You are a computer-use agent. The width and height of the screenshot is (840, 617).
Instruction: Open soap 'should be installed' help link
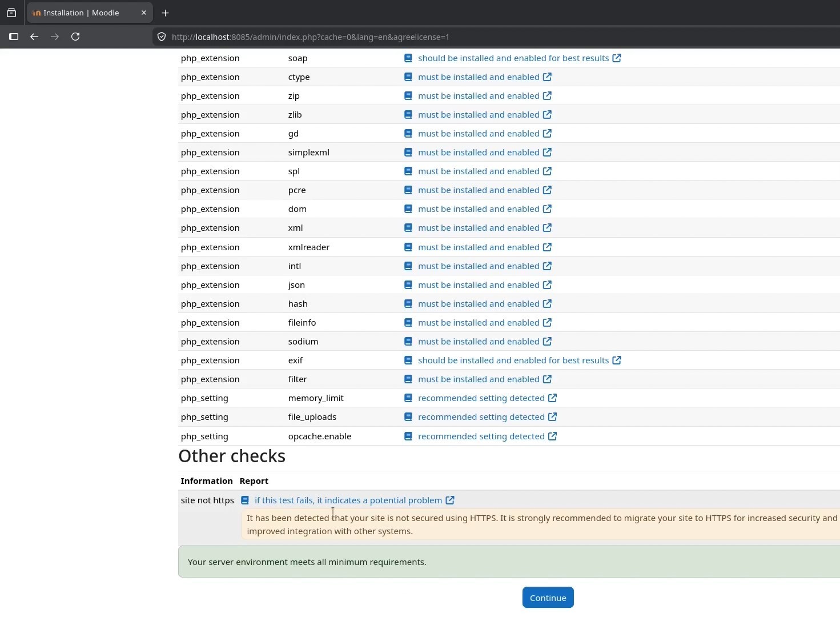[x=513, y=58]
